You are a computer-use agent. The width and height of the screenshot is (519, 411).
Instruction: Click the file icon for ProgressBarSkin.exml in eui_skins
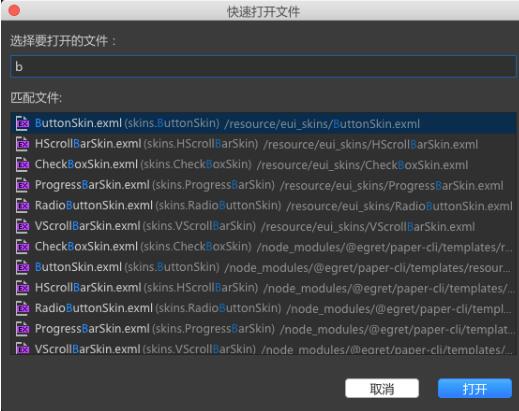click(x=23, y=185)
